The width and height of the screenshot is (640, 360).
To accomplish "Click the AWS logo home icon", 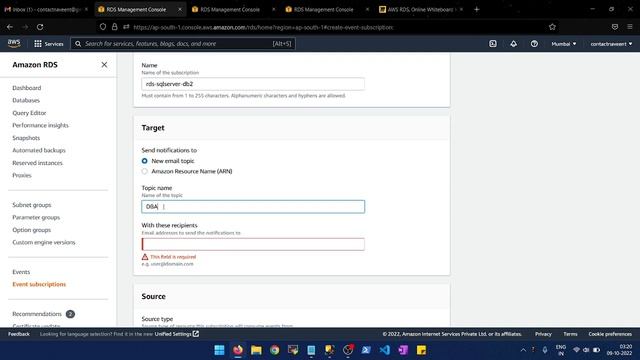I will click(14, 43).
